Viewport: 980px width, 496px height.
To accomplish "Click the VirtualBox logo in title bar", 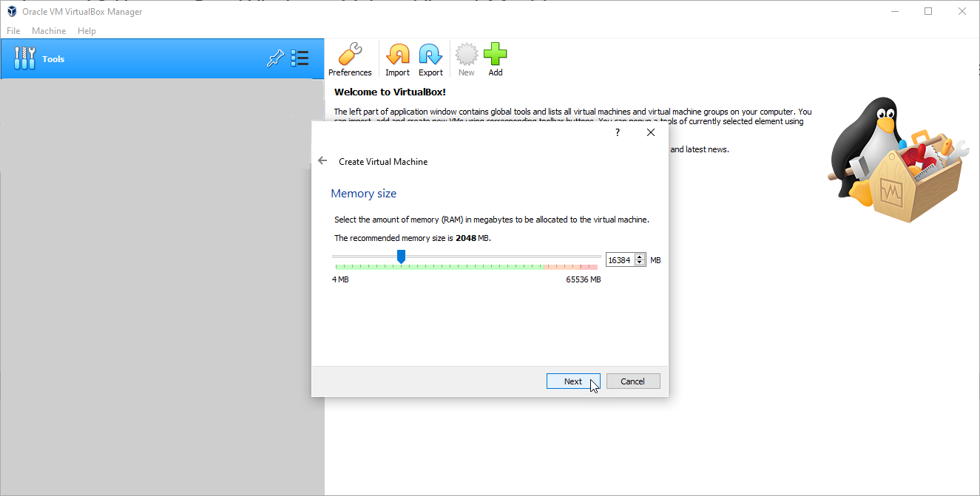I will pyautogui.click(x=12, y=12).
